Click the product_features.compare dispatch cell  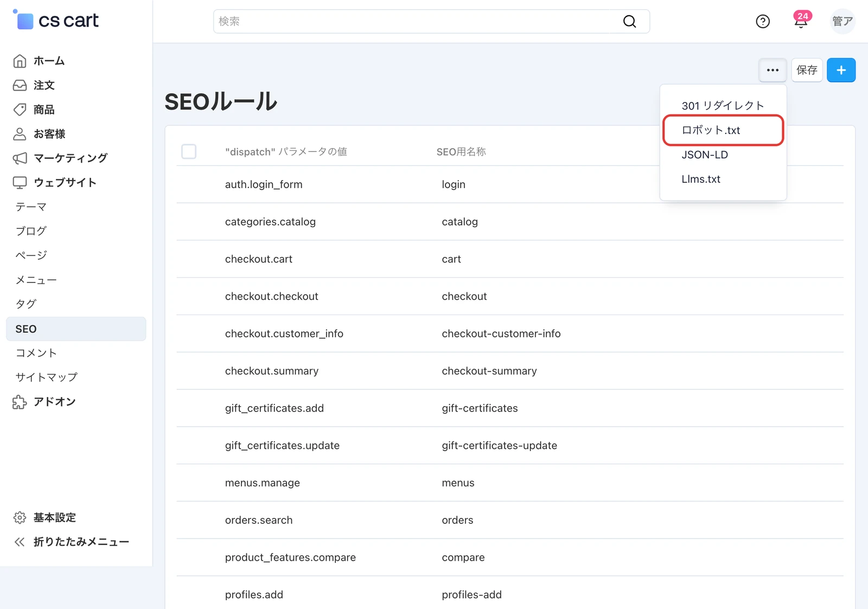pos(290,557)
